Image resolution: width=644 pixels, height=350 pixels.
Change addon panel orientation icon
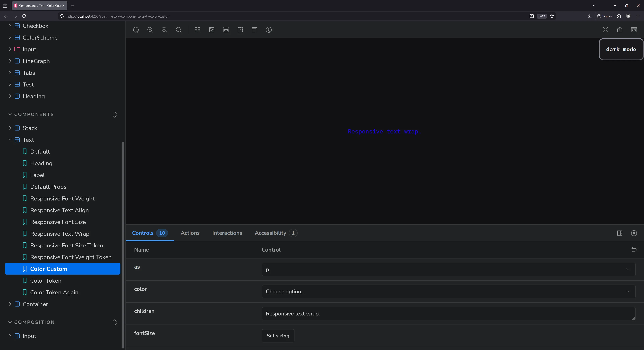coord(620,233)
